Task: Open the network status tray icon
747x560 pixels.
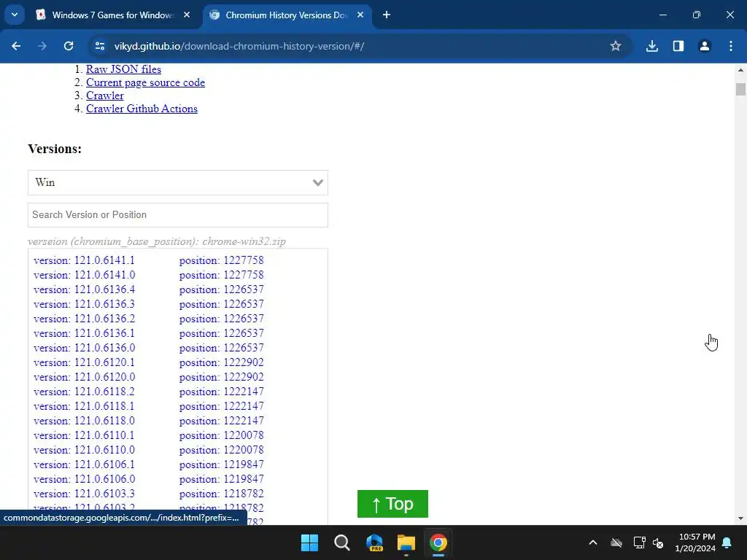Action: tap(639, 542)
